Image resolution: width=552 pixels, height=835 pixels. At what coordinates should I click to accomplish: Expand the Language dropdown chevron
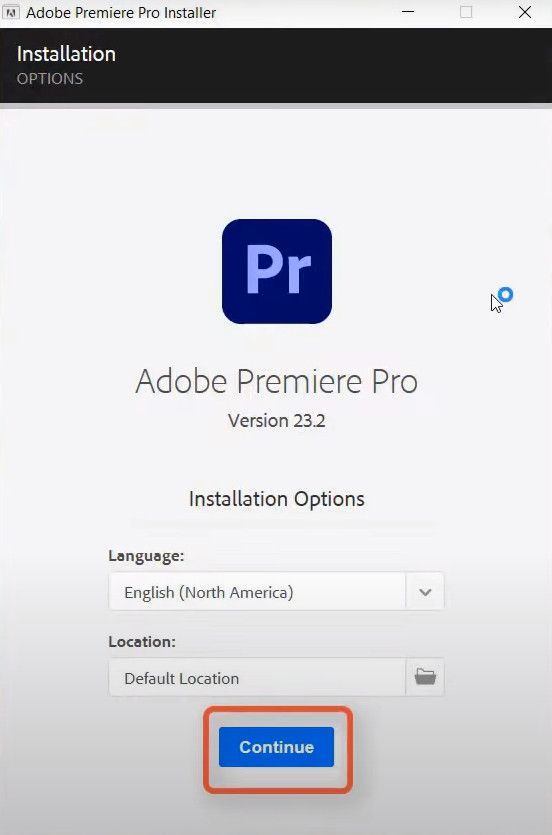[425, 592]
